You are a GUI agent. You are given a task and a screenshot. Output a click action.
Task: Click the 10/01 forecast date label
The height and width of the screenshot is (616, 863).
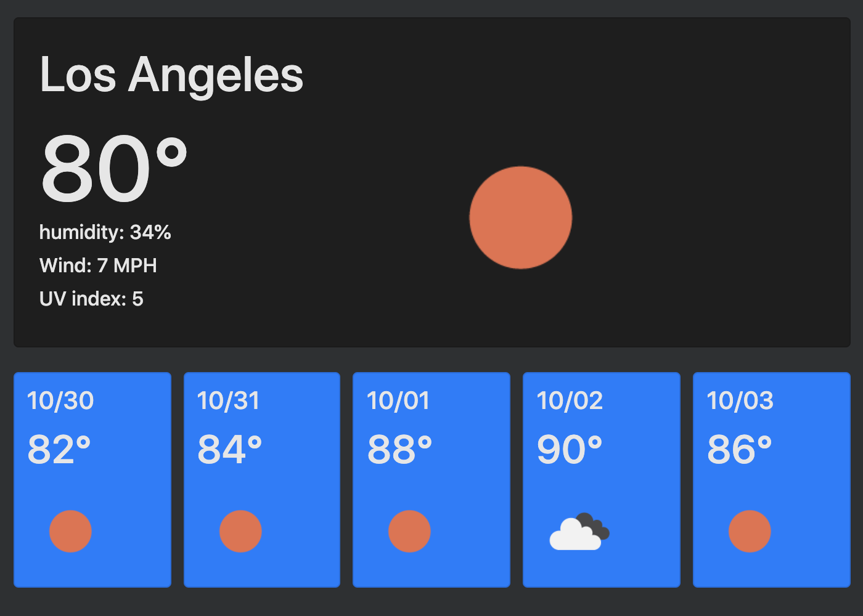coord(398,401)
